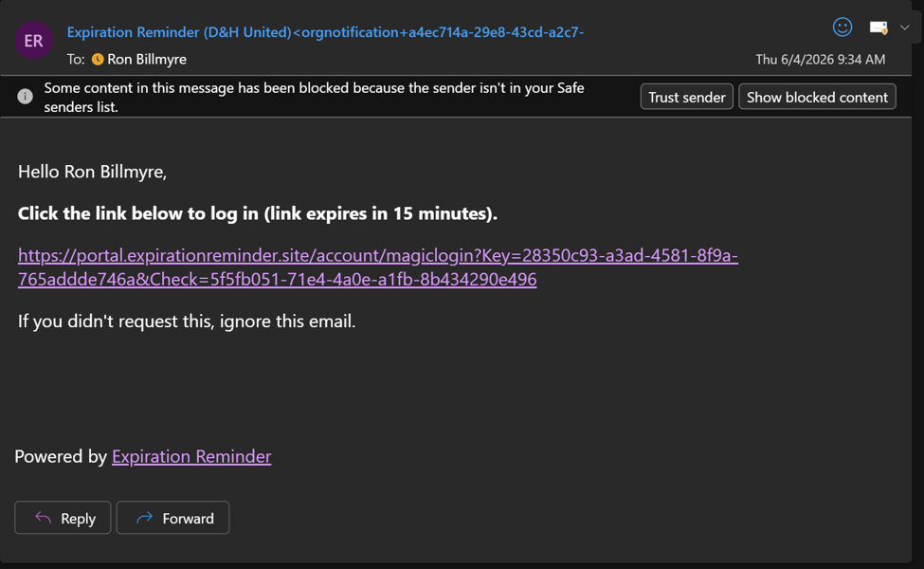The height and width of the screenshot is (569, 924).
Task: Click the Forward button label text
Action: coord(188,519)
